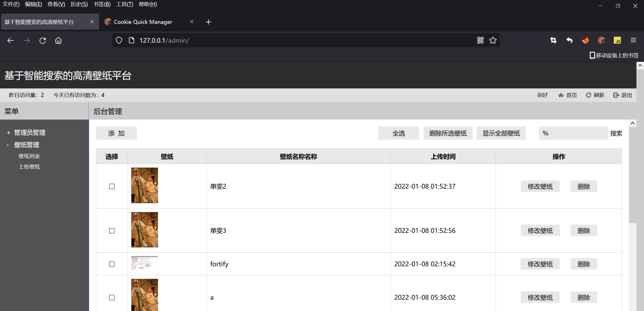Click the search input field containing %
Image resolution: width=644 pixels, height=311 pixels.
pos(573,133)
